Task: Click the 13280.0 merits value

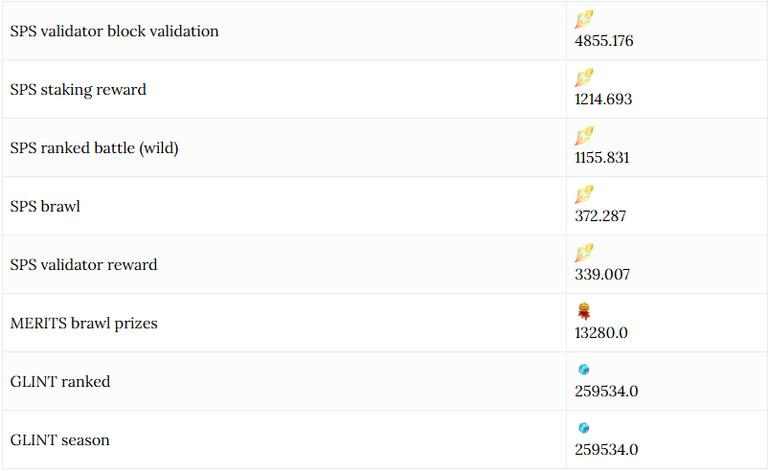Action: coord(601,333)
